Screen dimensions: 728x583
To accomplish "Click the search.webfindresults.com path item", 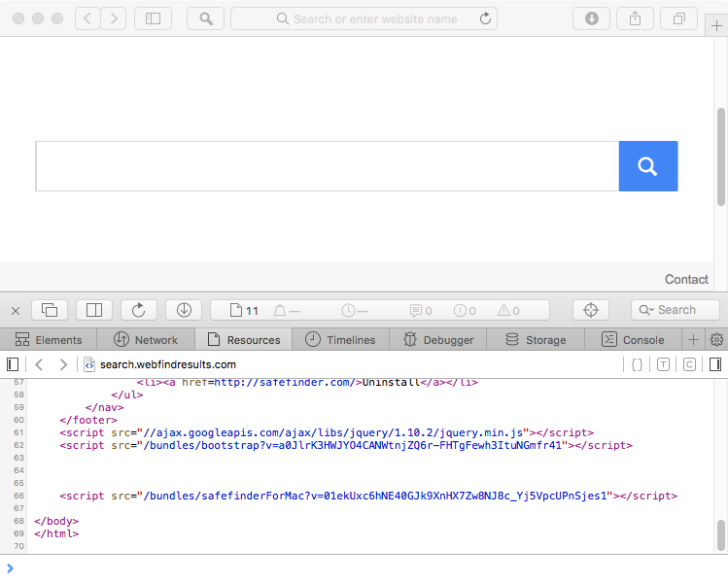I will (159, 364).
